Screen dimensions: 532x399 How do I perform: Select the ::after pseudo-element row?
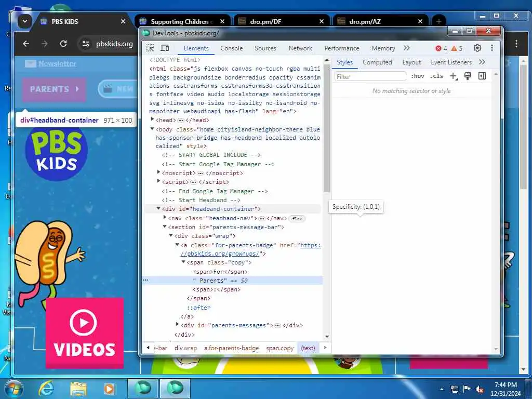click(x=198, y=308)
